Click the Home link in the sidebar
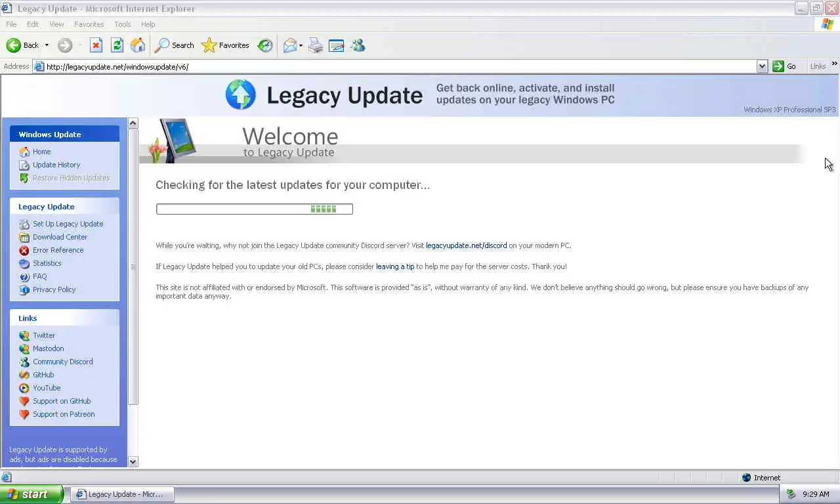The height and width of the screenshot is (504, 840). click(x=41, y=152)
